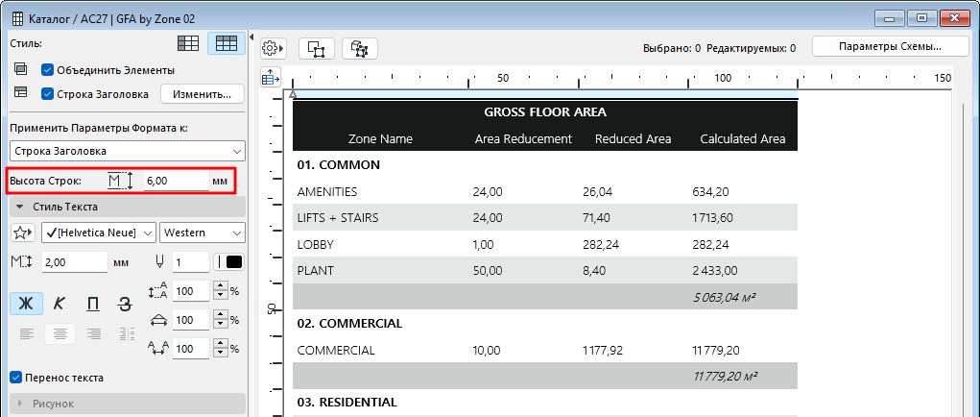Toggle italic К text formatting
Screen dimensions: 980x417
60,304
